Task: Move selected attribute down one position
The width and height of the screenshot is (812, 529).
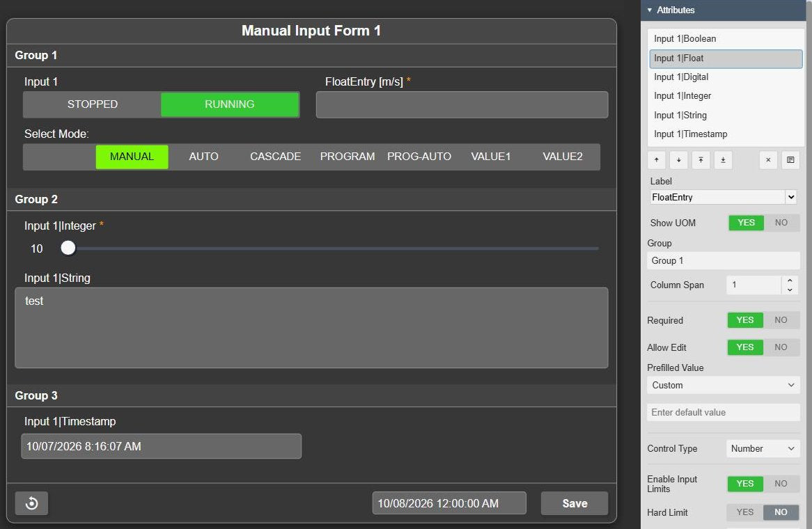Action: 679,160
